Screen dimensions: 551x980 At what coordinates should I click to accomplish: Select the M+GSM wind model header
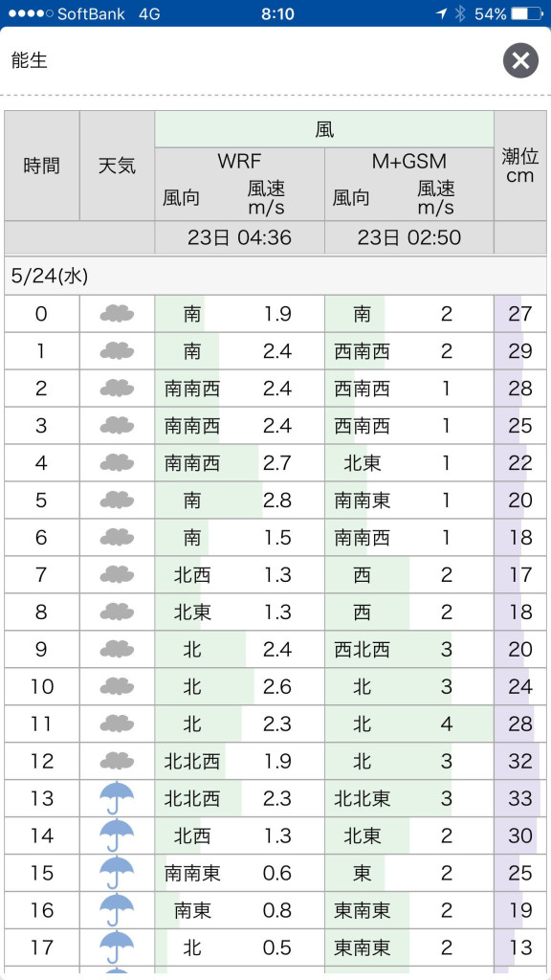pos(409,161)
